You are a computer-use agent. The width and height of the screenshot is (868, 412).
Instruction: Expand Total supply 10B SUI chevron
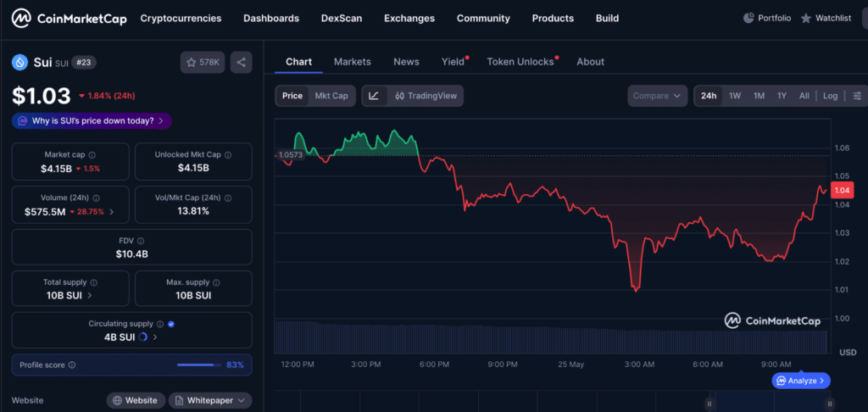point(90,296)
